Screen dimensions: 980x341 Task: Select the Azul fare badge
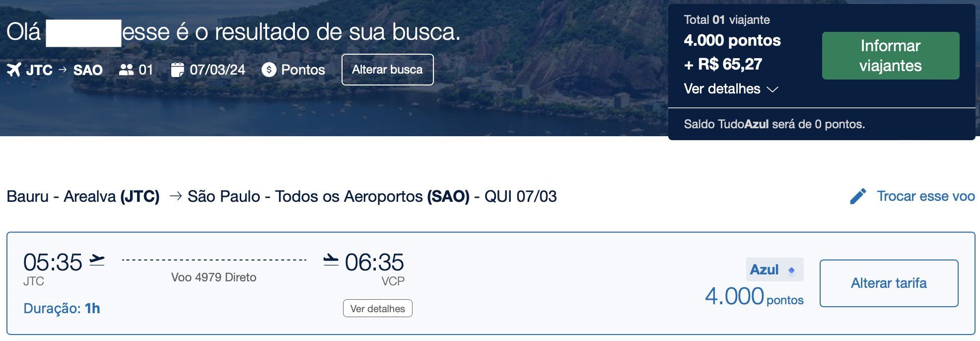(774, 270)
